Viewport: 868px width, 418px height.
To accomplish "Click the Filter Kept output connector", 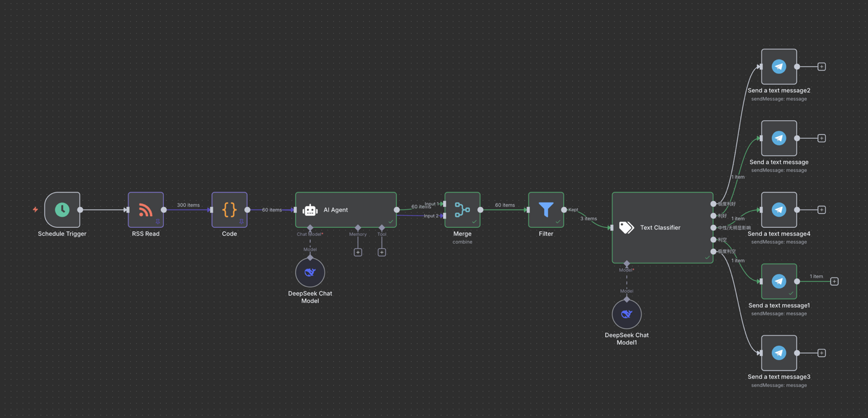I will [x=564, y=210].
